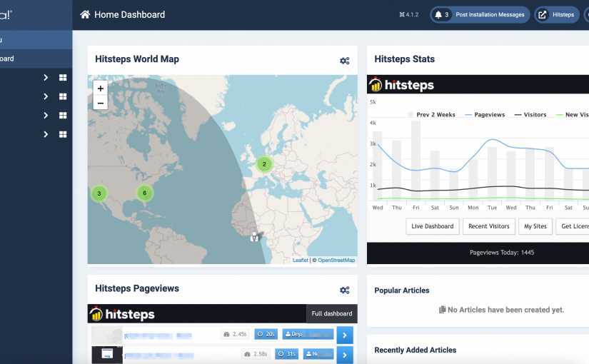Open the fourth sidebar dashboard grid icon

click(63, 134)
